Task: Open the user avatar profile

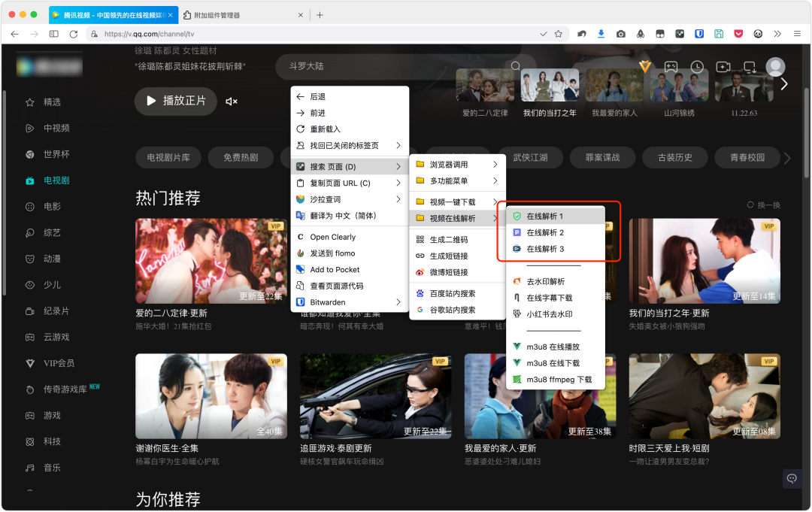Action: click(x=774, y=67)
